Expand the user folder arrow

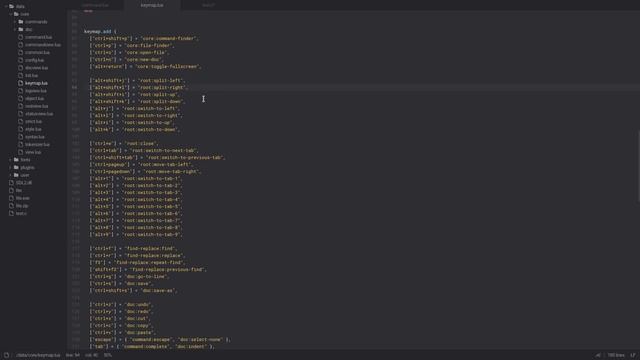(11, 175)
